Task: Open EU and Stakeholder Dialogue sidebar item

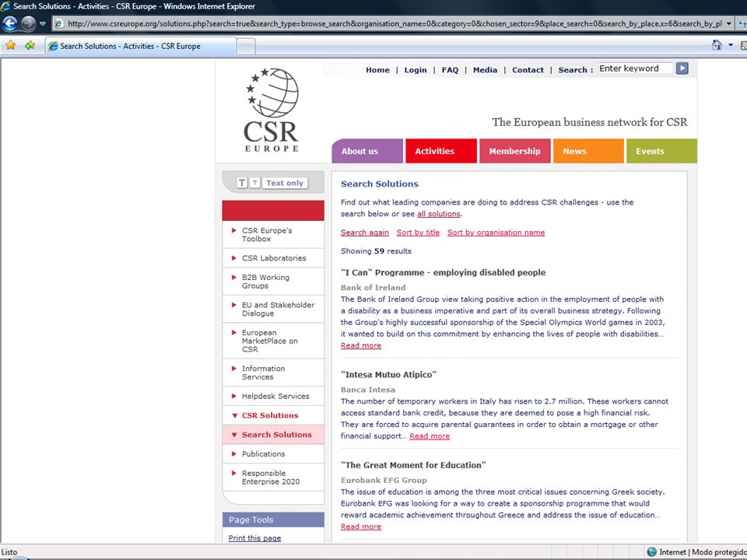Action: pos(273,309)
